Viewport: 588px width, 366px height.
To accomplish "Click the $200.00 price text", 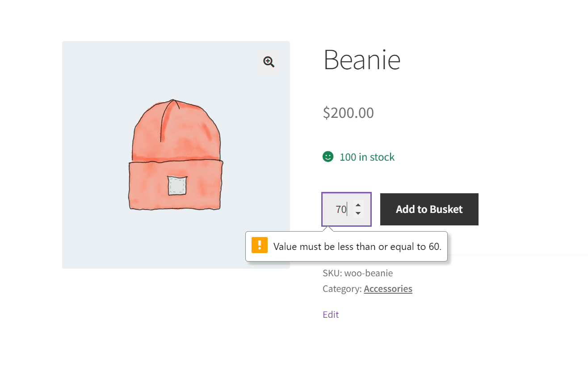I will 348,113.
